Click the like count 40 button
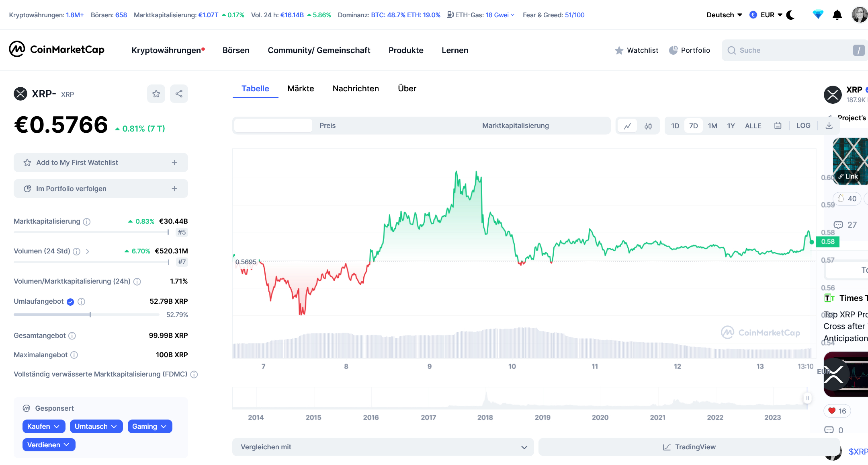The width and height of the screenshot is (868, 465). [x=847, y=198]
